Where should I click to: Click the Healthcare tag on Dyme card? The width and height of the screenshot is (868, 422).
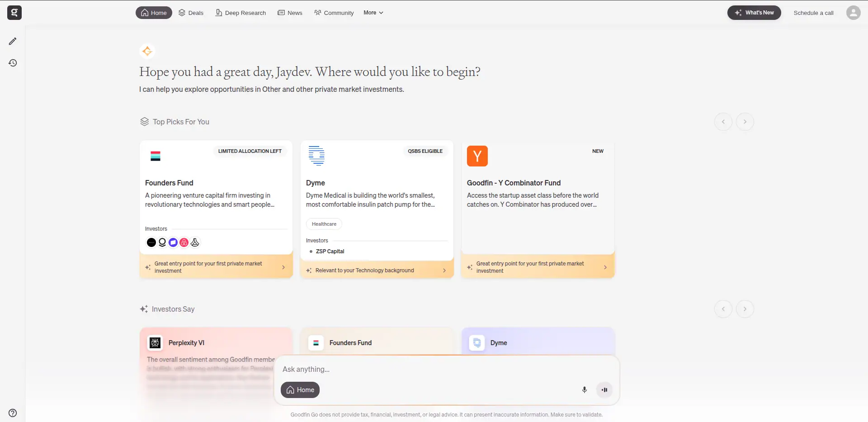(324, 224)
